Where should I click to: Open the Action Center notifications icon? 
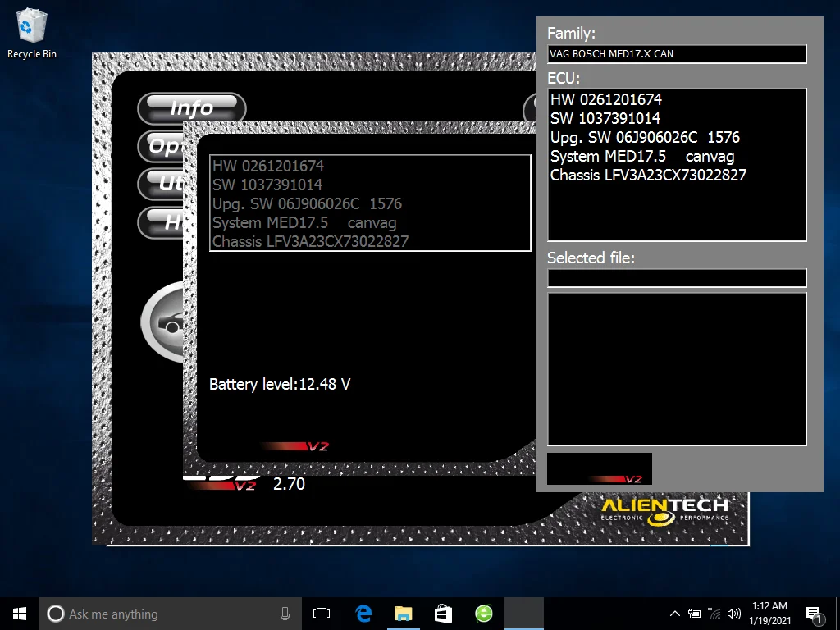[813, 614]
